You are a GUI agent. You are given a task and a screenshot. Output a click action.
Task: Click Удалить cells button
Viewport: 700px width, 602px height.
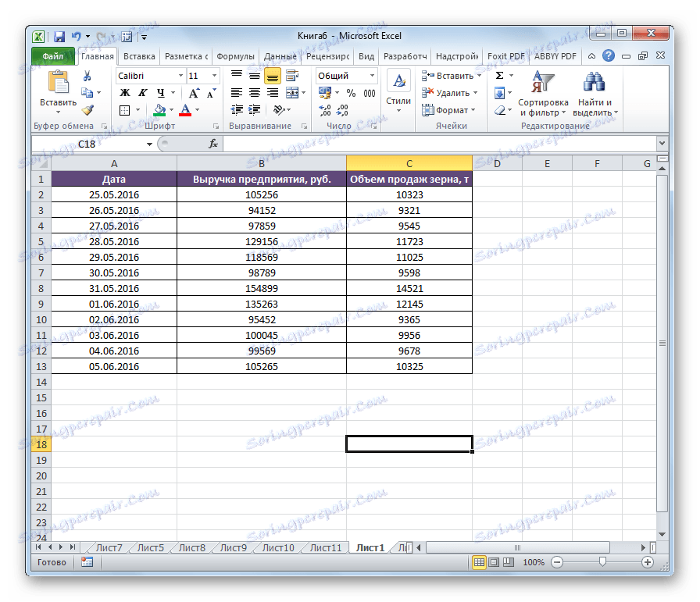(450, 93)
